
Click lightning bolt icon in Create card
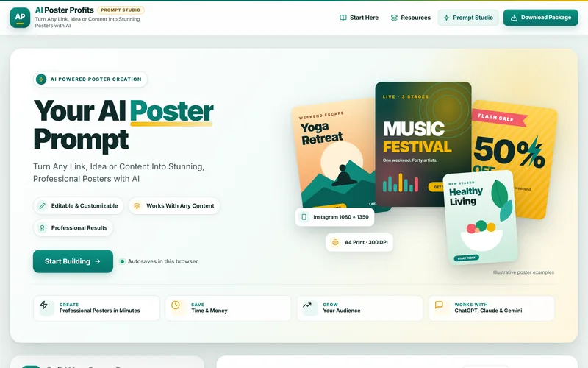click(44, 305)
